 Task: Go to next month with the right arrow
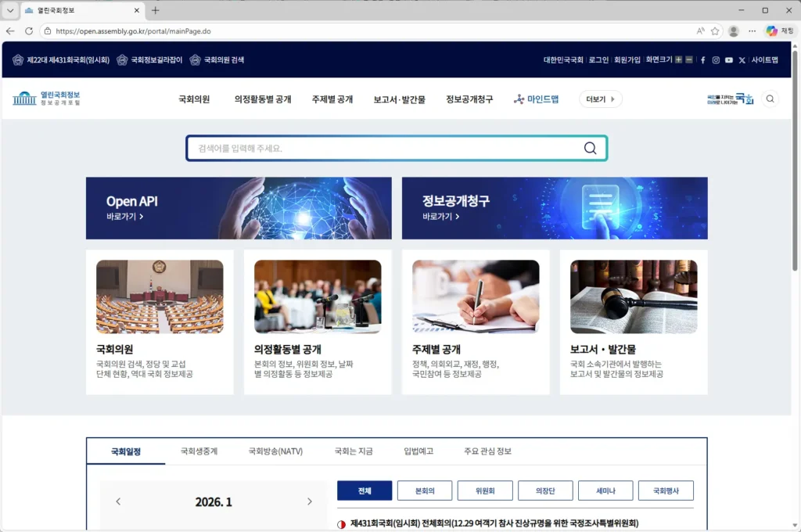point(310,501)
